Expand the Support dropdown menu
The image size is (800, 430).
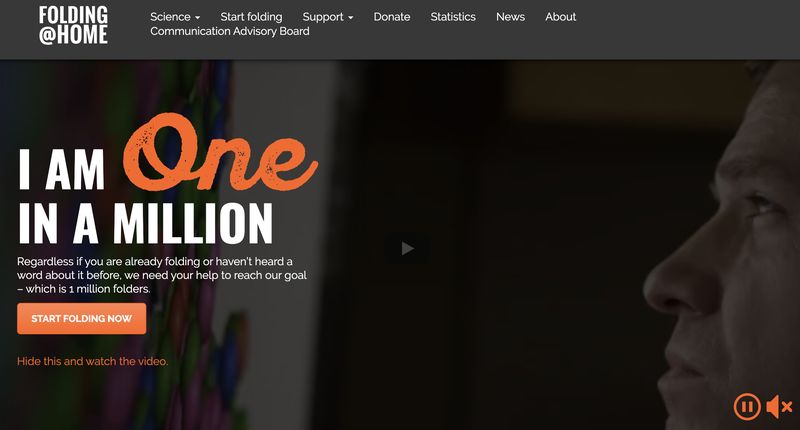[x=328, y=17]
